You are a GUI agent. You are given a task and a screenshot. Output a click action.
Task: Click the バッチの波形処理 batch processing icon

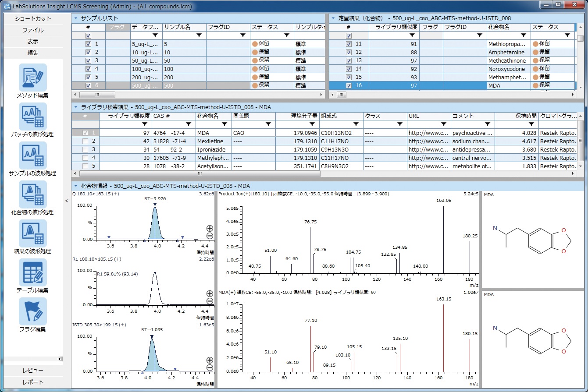[33, 117]
